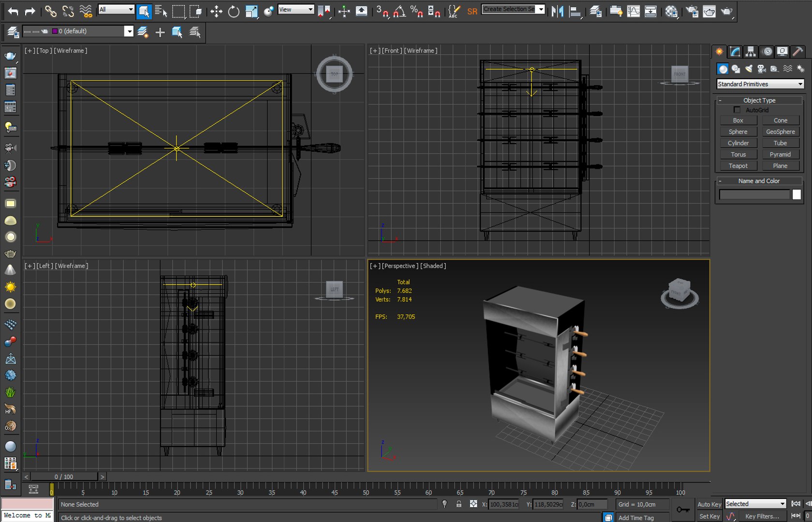Click the Plane primitive button
812x522 pixels.
coord(781,166)
